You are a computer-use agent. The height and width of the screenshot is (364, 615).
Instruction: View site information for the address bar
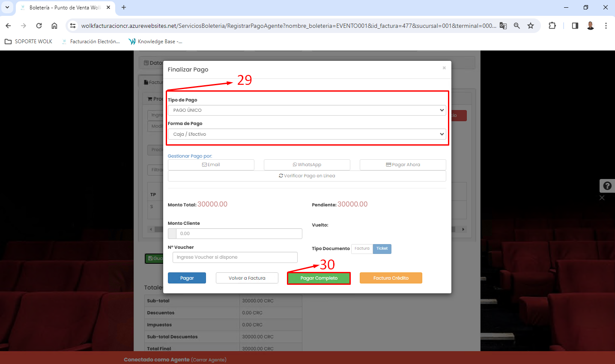pos(73,26)
